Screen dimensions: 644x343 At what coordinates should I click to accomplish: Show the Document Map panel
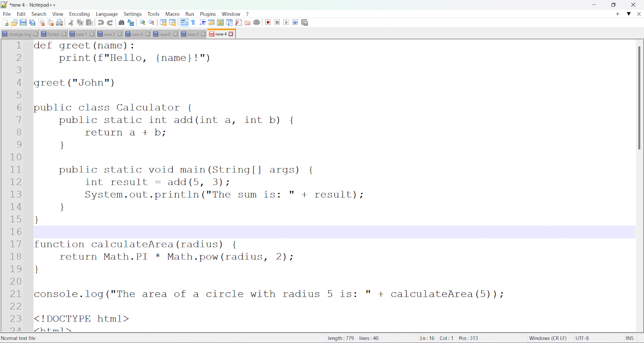(221, 23)
